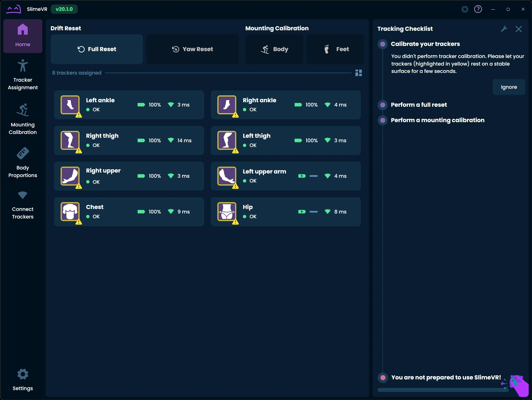Click Right ankle battery icon
The width and height of the screenshot is (532, 400).
coord(298,105)
